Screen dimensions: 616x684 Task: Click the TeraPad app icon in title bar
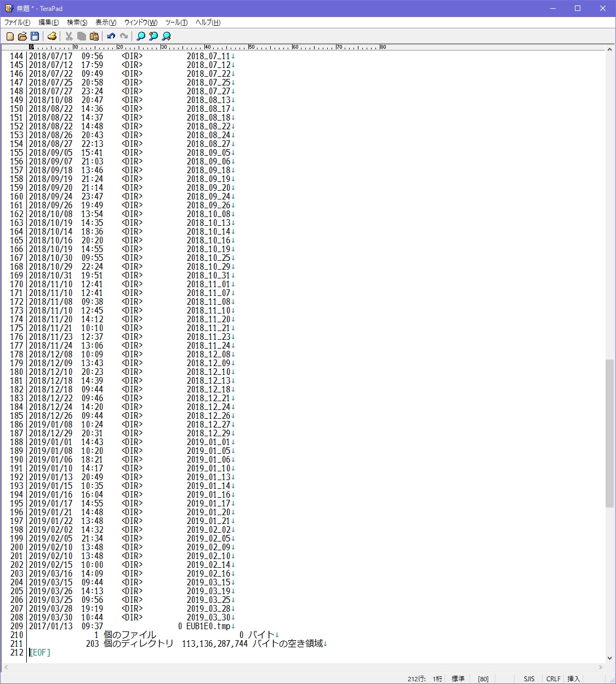[x=9, y=8]
